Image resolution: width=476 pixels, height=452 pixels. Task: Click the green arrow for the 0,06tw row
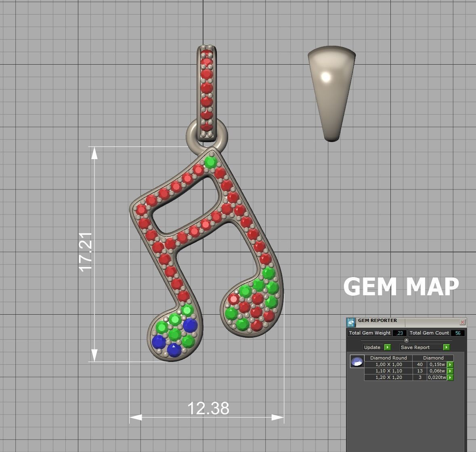450,371
